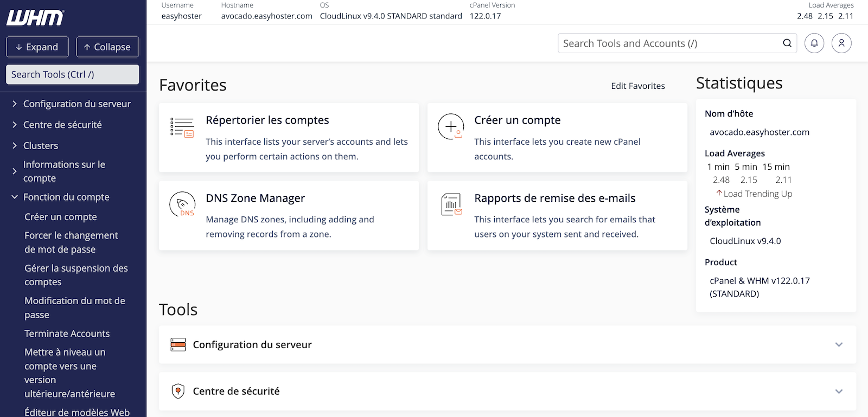Select Créer un compte in sidebar
Image resolution: width=868 pixels, height=417 pixels.
(61, 216)
